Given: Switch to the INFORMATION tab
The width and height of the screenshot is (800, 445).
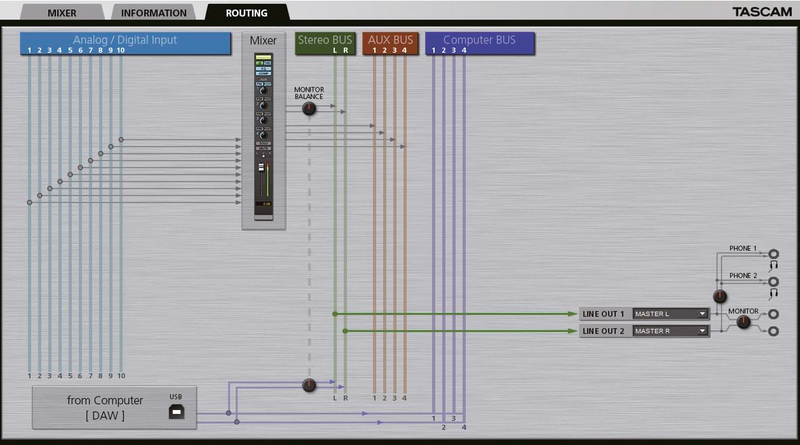Looking at the screenshot, I should 154,13.
